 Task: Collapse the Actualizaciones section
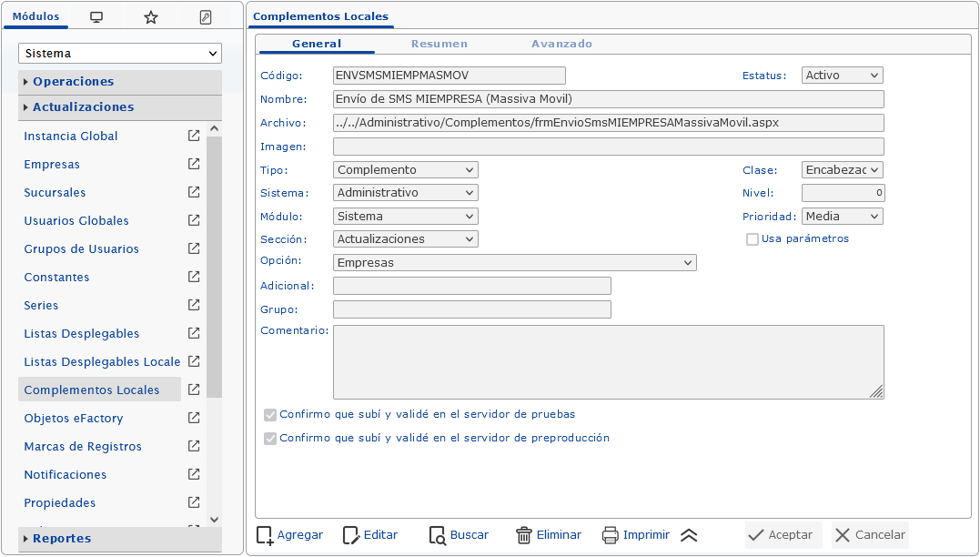(x=120, y=107)
